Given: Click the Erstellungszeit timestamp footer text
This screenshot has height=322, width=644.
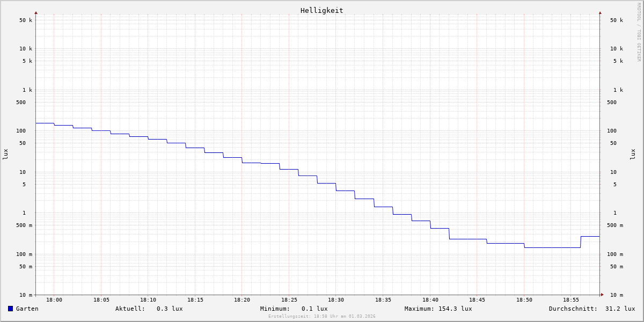Looking at the screenshot, I should tap(322, 317).
